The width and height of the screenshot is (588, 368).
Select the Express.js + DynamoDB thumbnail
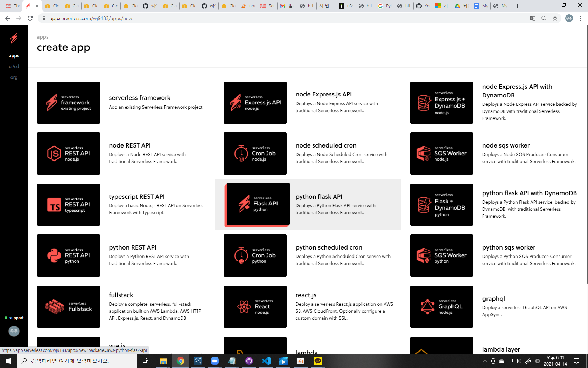[x=442, y=103]
